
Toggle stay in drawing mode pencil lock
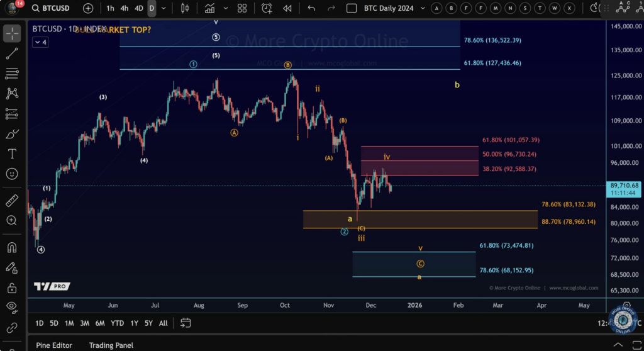click(x=12, y=268)
